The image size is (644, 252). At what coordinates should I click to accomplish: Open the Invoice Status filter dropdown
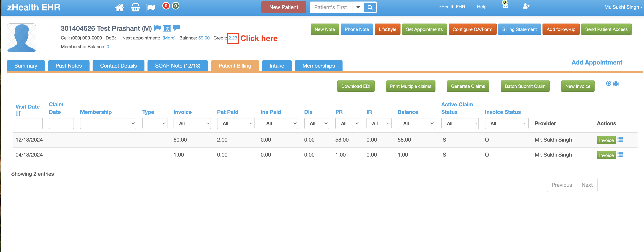(507, 123)
